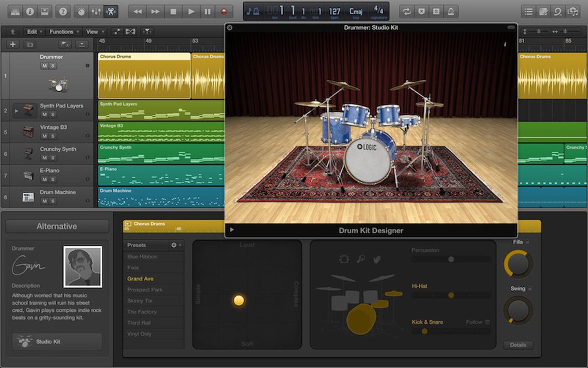Open the Presets gear action menu
Screen dimensions: 588x368
[x=174, y=245]
